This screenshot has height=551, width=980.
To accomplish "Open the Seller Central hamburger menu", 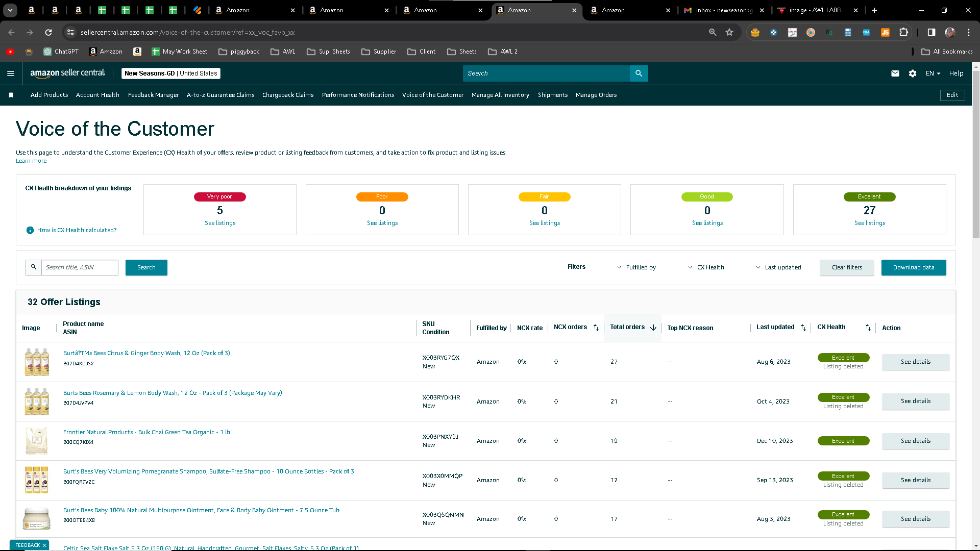I will coord(11,73).
